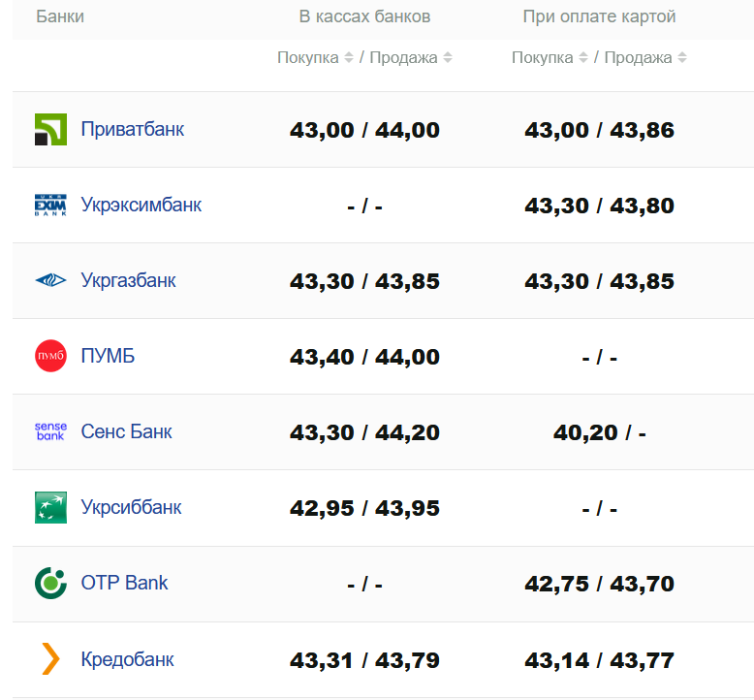Click the Приватбанк green logo icon
754x700 pixels.
[50, 130]
